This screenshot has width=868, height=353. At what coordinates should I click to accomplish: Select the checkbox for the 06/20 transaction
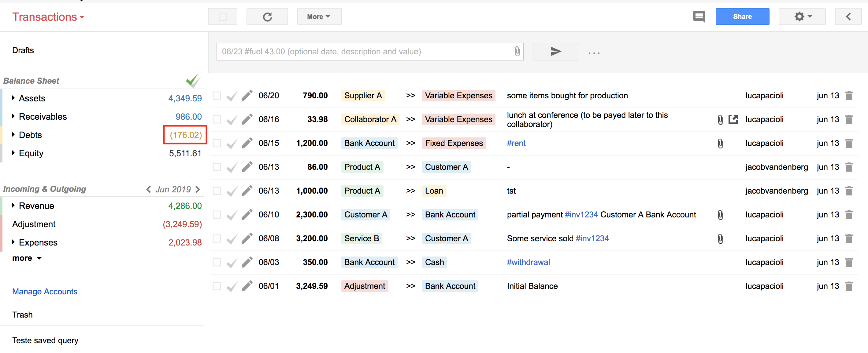coord(217,96)
